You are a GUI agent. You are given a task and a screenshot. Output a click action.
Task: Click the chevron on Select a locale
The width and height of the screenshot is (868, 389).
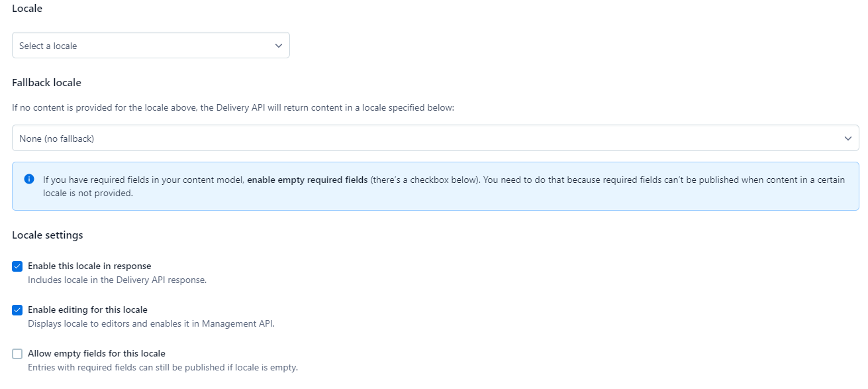click(278, 46)
